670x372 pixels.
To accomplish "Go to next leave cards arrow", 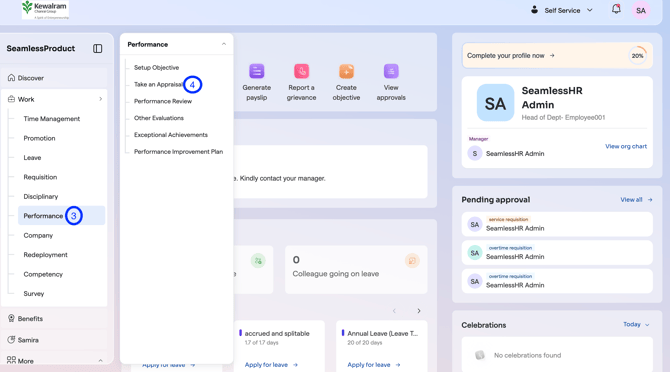I will 419,311.
